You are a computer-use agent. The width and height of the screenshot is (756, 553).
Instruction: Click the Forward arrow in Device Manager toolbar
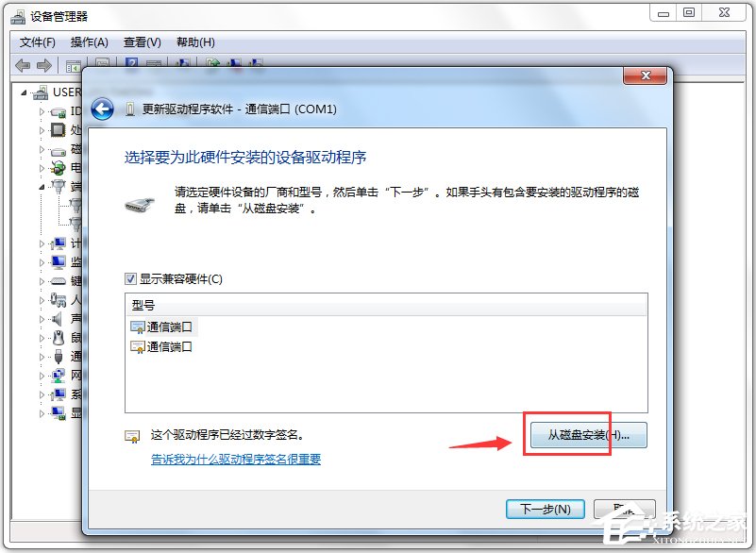43,65
